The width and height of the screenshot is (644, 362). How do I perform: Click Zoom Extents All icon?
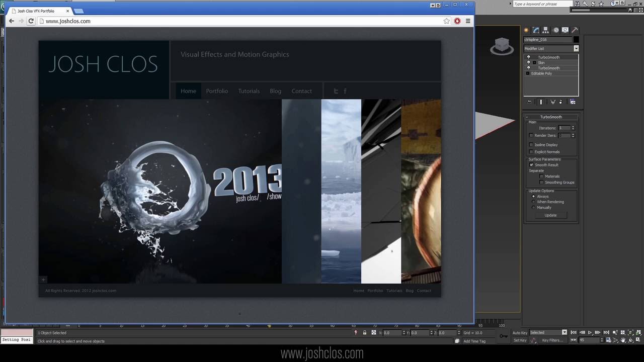(x=638, y=332)
